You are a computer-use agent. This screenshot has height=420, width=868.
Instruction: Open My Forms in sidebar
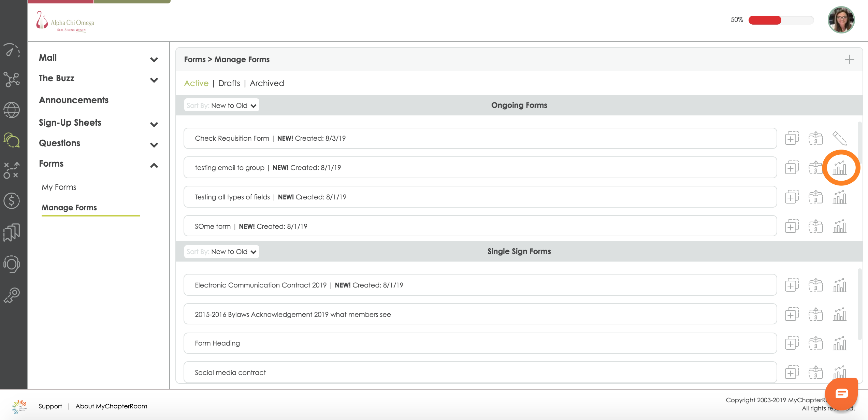[x=59, y=187]
